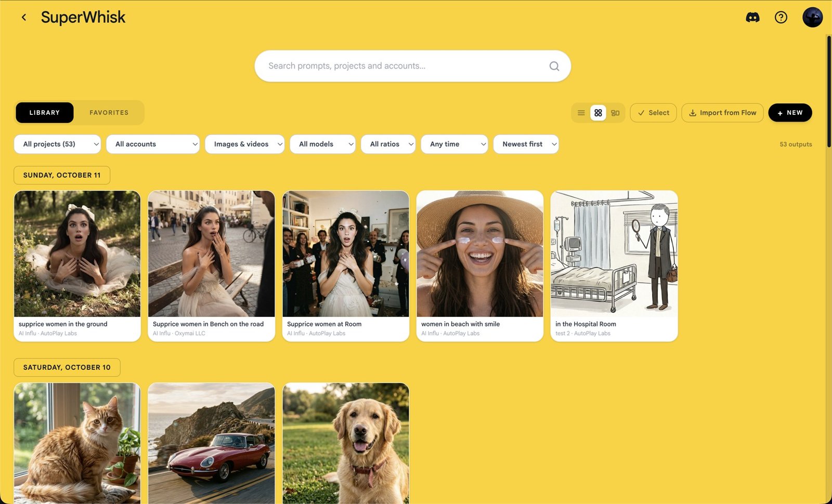Open the in the Hospital Room sketch
Screen dimensions: 832x504
tap(614, 254)
